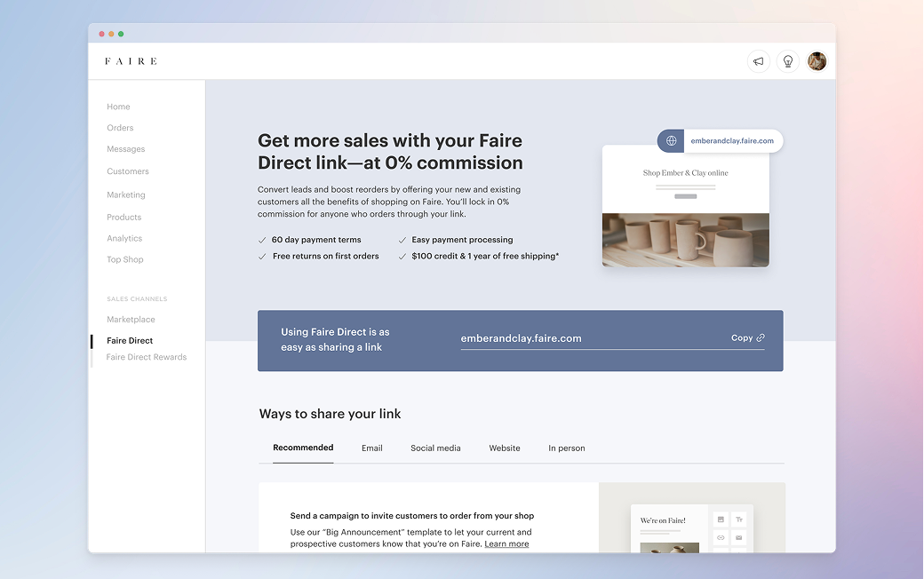Open the user profile avatar
Viewport: 924px width, 579px height.
[x=816, y=61]
